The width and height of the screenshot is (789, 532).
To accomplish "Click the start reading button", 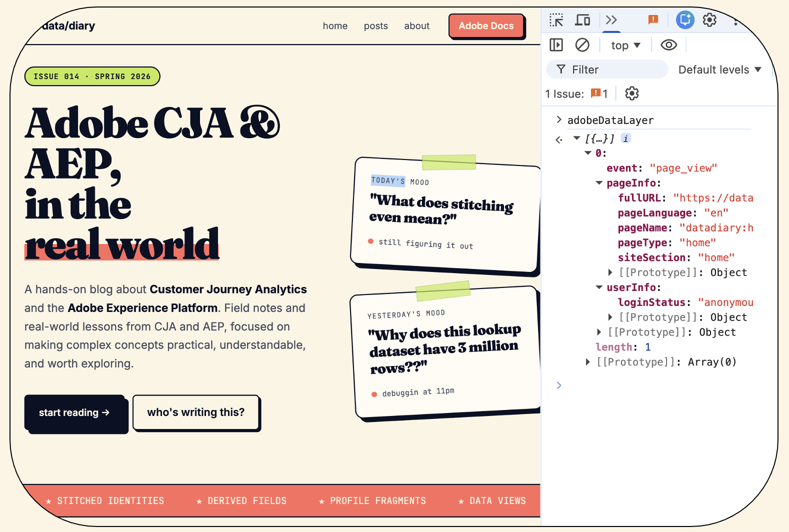I will [x=74, y=412].
